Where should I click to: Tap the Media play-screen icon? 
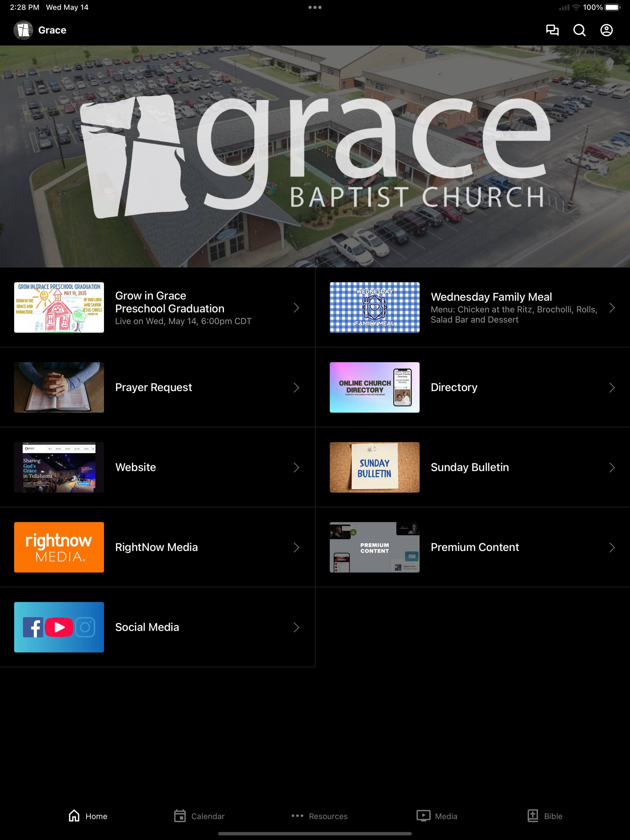tap(423, 816)
